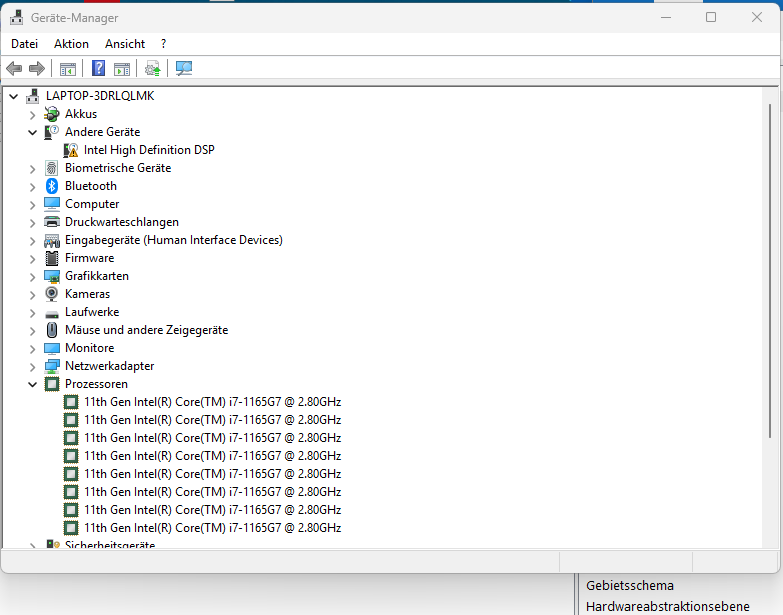
Task: Click Hardwareabstraktionsebene in the background window
Action: [x=668, y=607]
